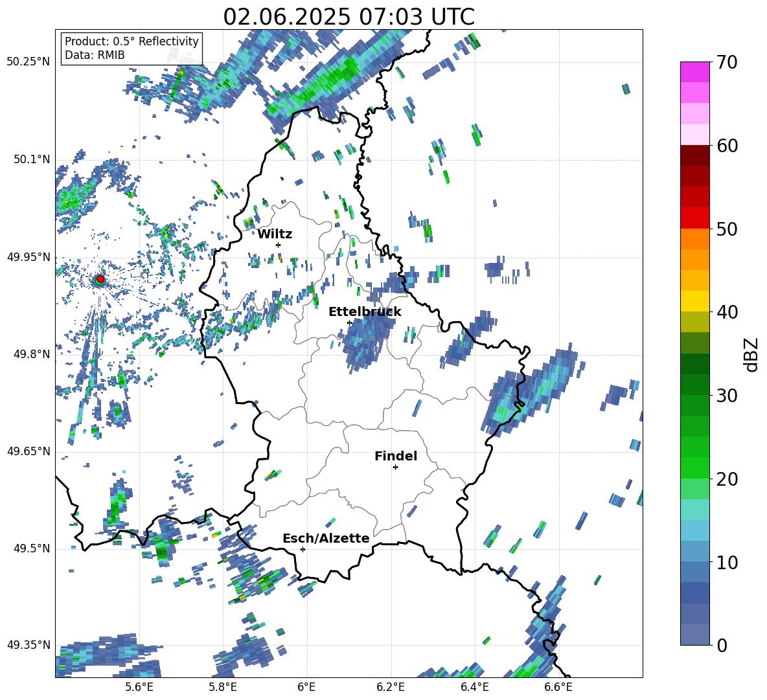767x700 pixels.
Task: Click the magenta segment at colorbar top
Action: coord(694,72)
